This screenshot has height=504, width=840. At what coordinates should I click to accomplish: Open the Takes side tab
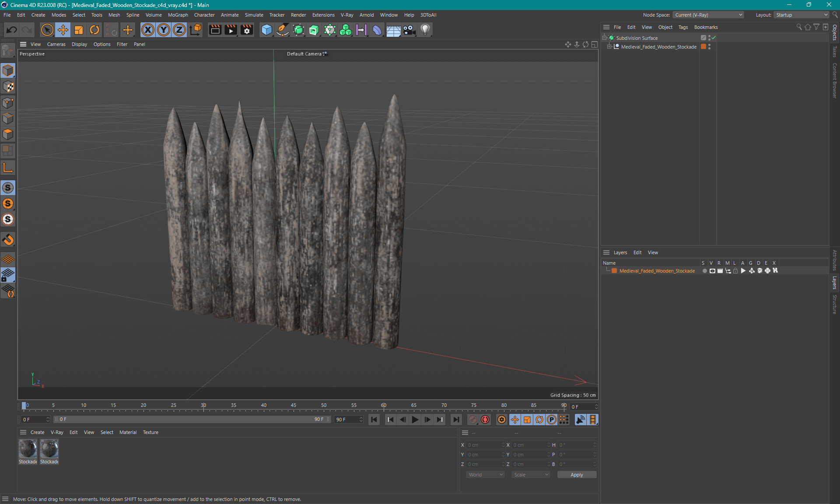(x=835, y=52)
